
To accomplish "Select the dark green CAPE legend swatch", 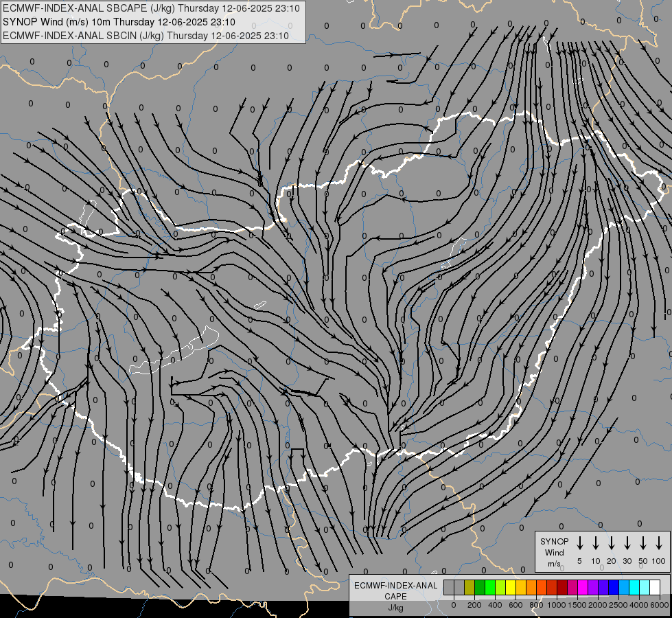I will pyautogui.click(x=480, y=587).
